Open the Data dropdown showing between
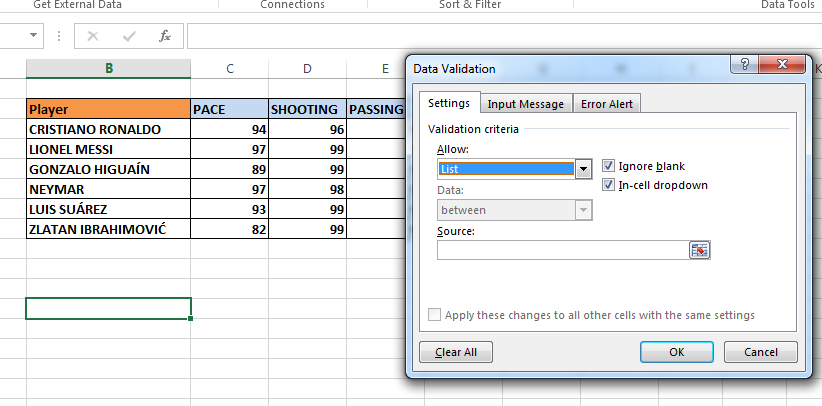The image size is (822, 406). [x=583, y=210]
